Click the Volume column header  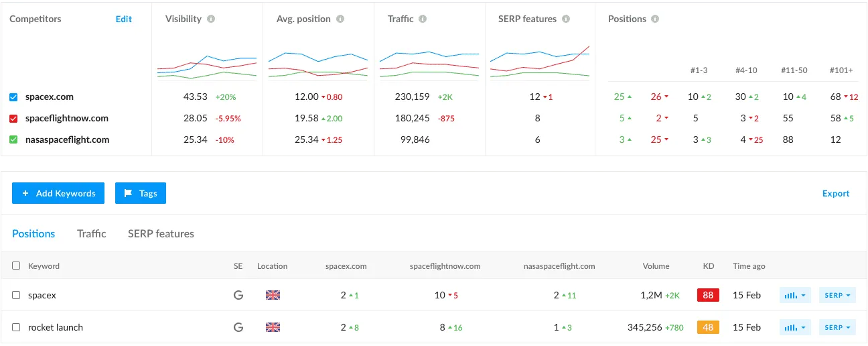(656, 266)
